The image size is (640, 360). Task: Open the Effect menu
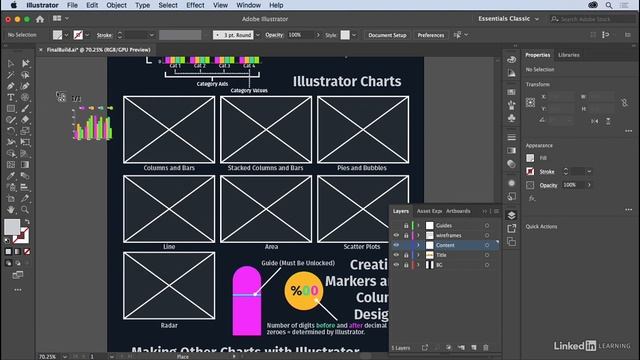pos(195,5)
